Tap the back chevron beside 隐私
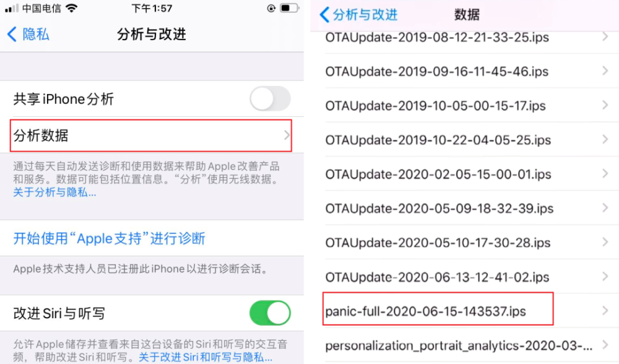619x364 pixels. (12, 34)
